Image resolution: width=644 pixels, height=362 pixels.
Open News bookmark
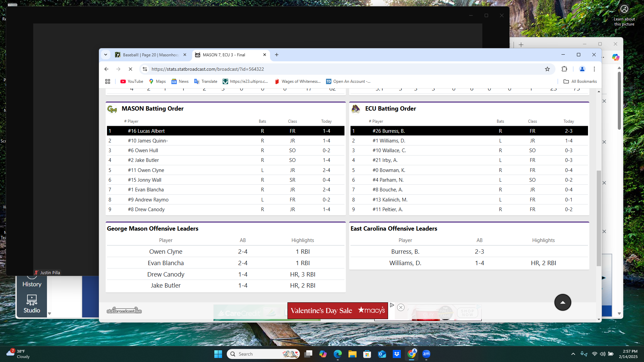click(x=180, y=81)
